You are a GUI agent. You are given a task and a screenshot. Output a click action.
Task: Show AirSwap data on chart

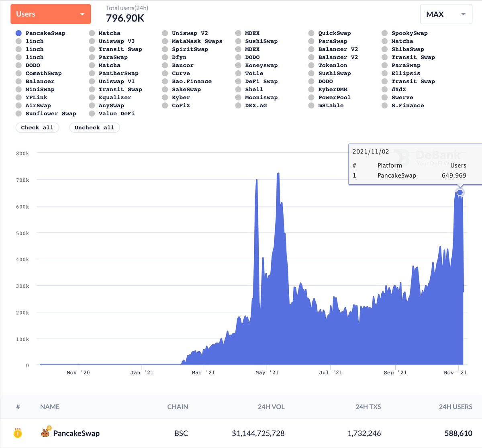click(x=33, y=106)
